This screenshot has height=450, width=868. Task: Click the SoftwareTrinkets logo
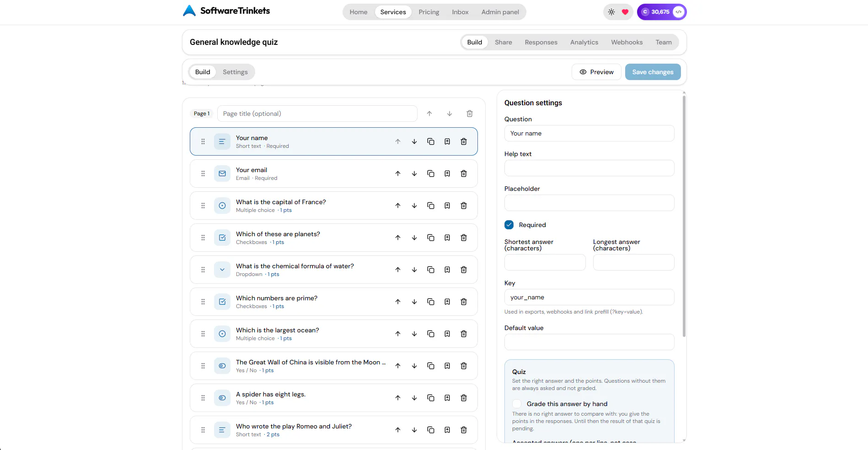click(x=226, y=11)
